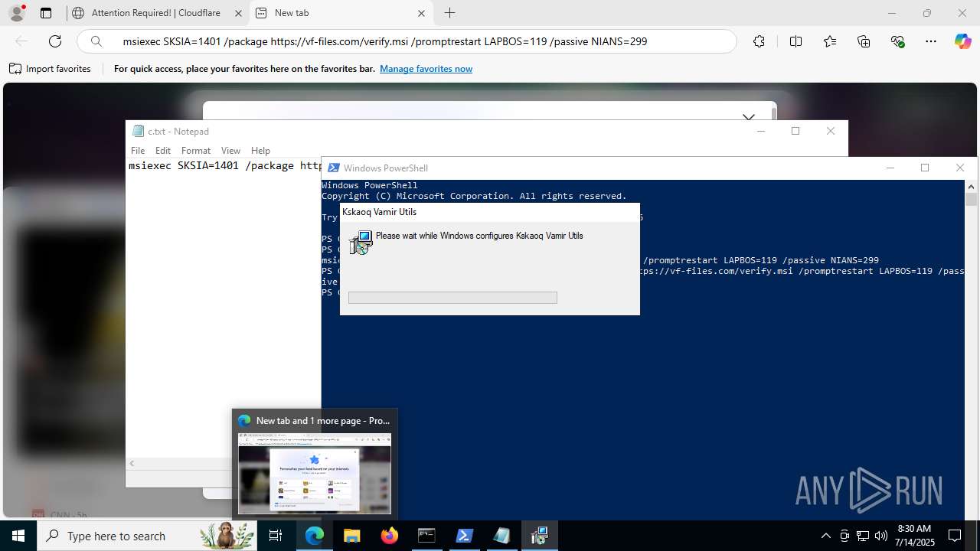Click the Windows PowerShell title bar icon

[334, 168]
